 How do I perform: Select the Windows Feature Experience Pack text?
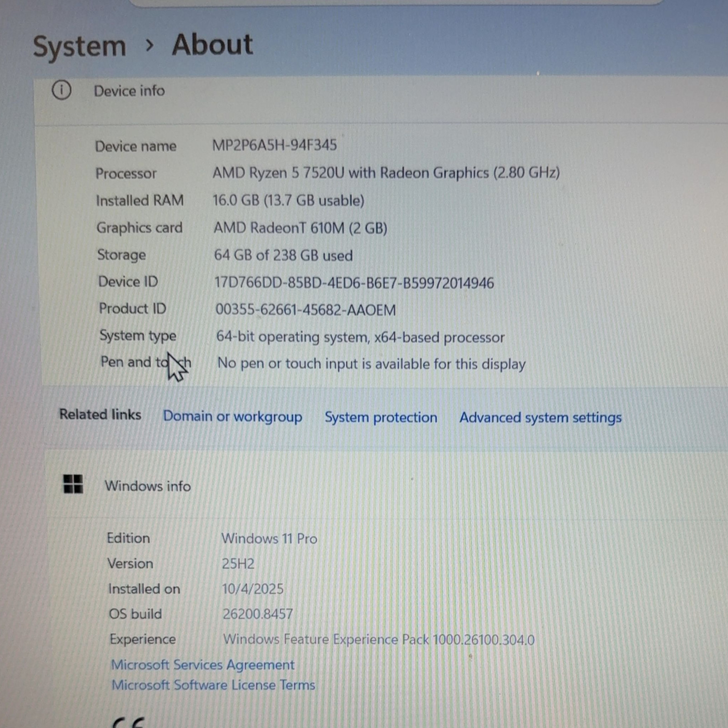click(x=379, y=639)
